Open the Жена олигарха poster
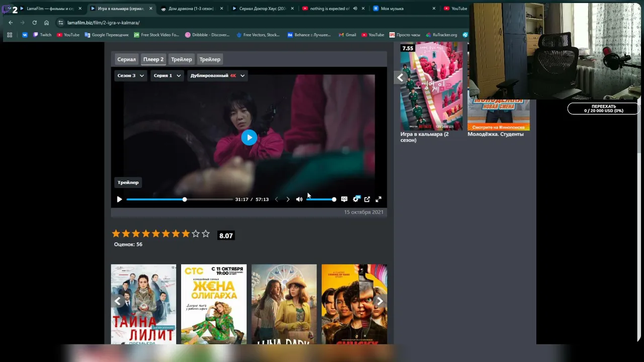Viewport: 644px width, 362px height. (x=214, y=304)
